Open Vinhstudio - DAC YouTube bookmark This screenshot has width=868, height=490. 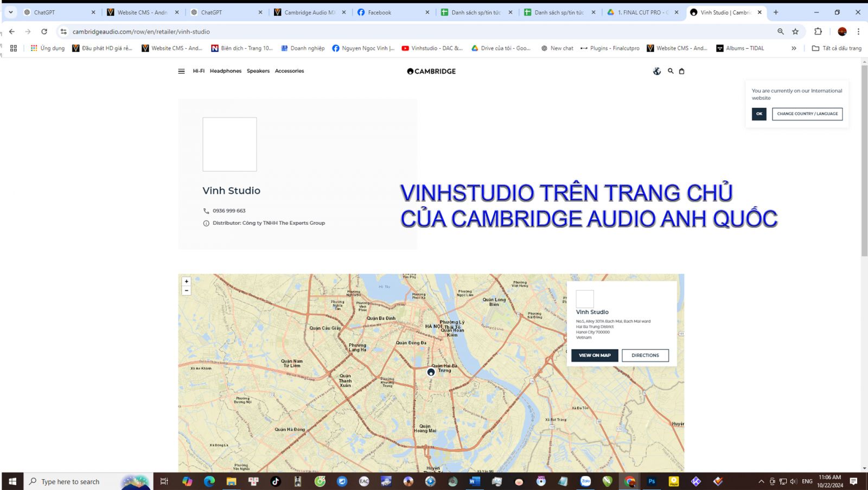(432, 48)
